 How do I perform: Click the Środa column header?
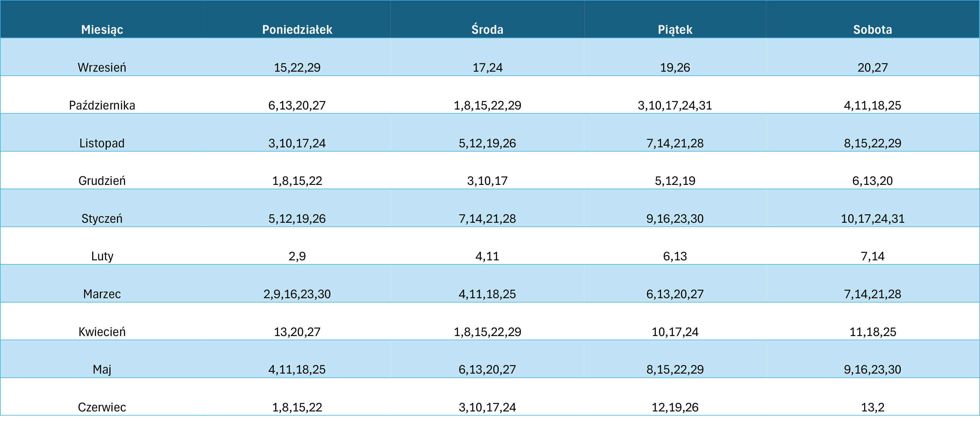click(487, 29)
